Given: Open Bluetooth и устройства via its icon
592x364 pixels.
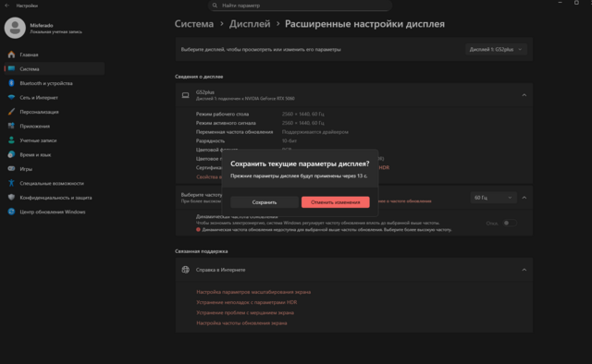Looking at the screenshot, I should pos(11,83).
